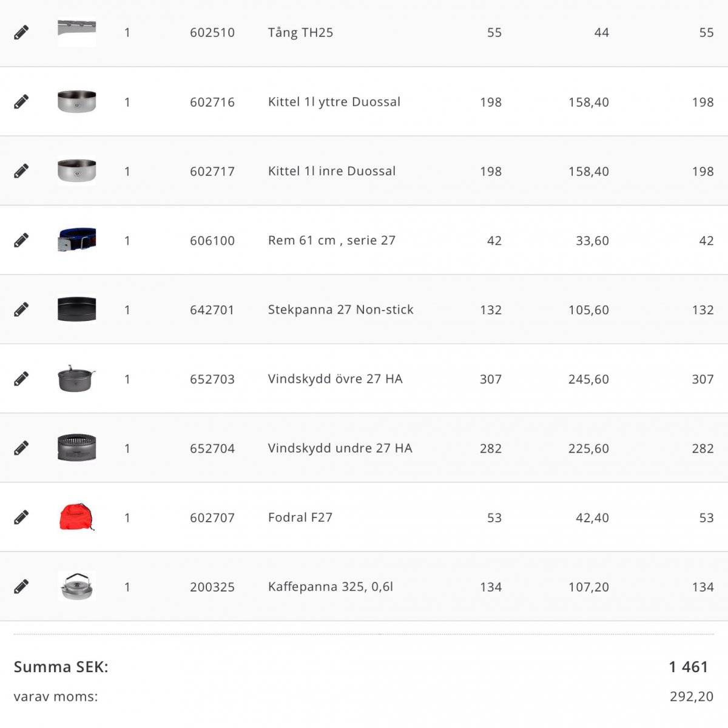Click the Vindskydd undre perforated windshield image
Image resolution: width=728 pixels, height=728 pixels.
(x=76, y=448)
